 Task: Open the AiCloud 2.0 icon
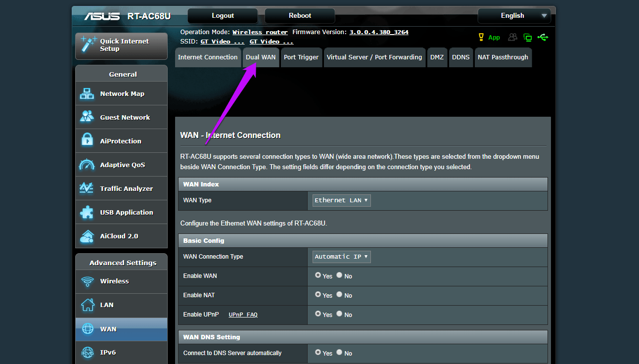pos(87,236)
